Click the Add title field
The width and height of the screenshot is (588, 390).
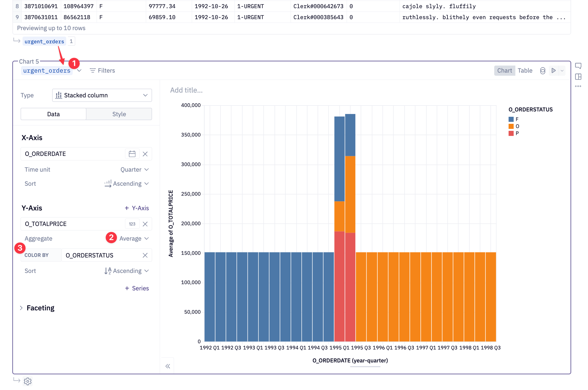tap(186, 90)
